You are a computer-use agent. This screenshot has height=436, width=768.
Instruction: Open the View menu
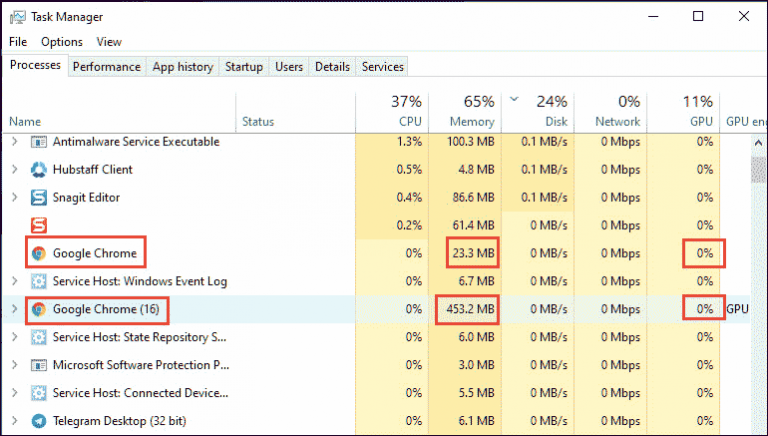pos(109,42)
